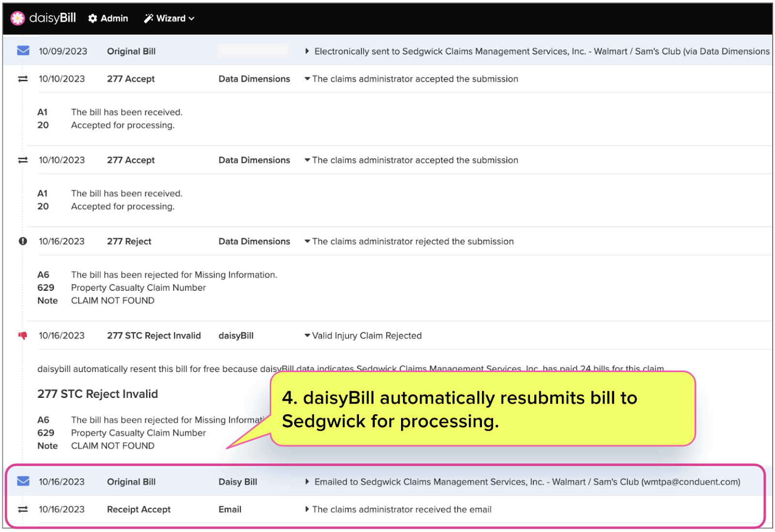
Task: Click the redacted gray field beside Original Bill
Action: coord(253,51)
